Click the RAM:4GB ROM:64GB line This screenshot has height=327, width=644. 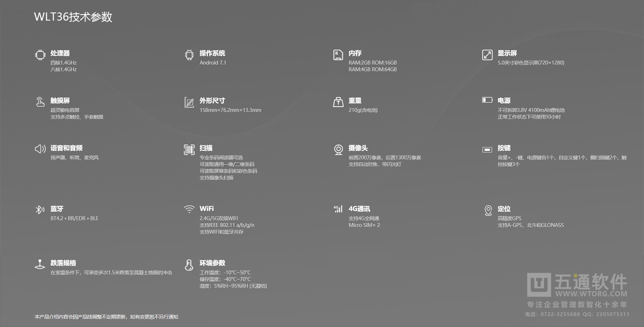coord(373,70)
